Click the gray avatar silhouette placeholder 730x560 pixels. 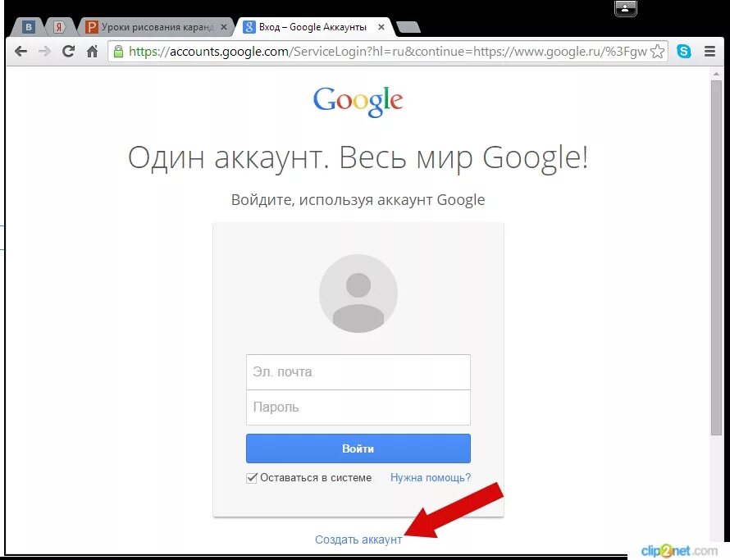(x=358, y=293)
